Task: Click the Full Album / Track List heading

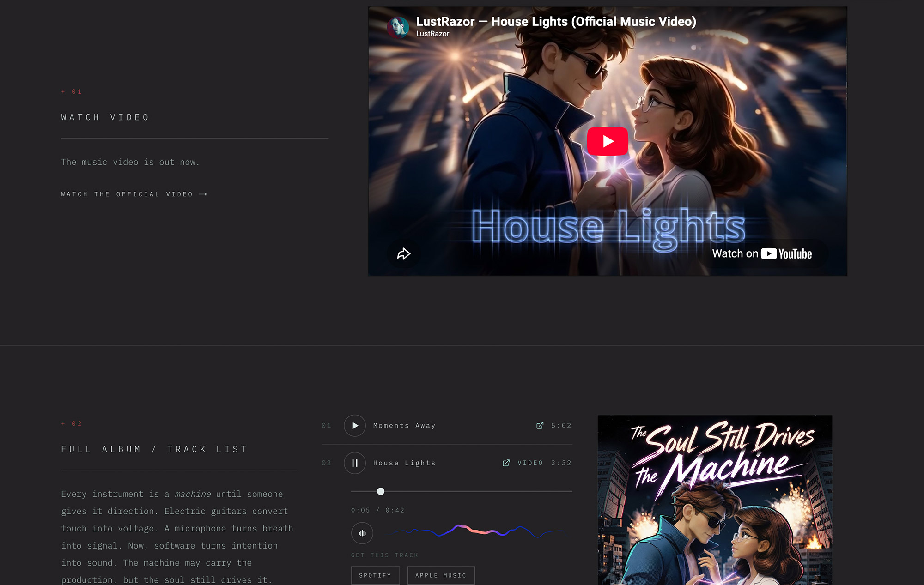Action: [x=154, y=449]
